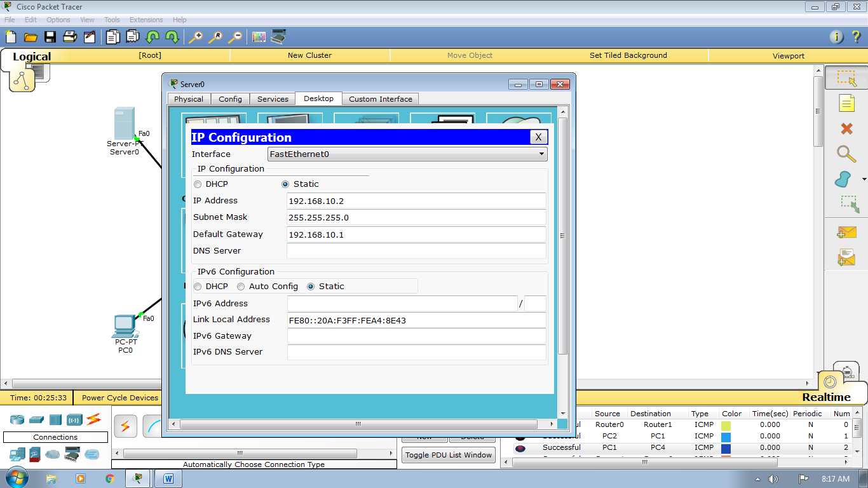Open the FastEthernet0 interface dropdown

coord(407,154)
